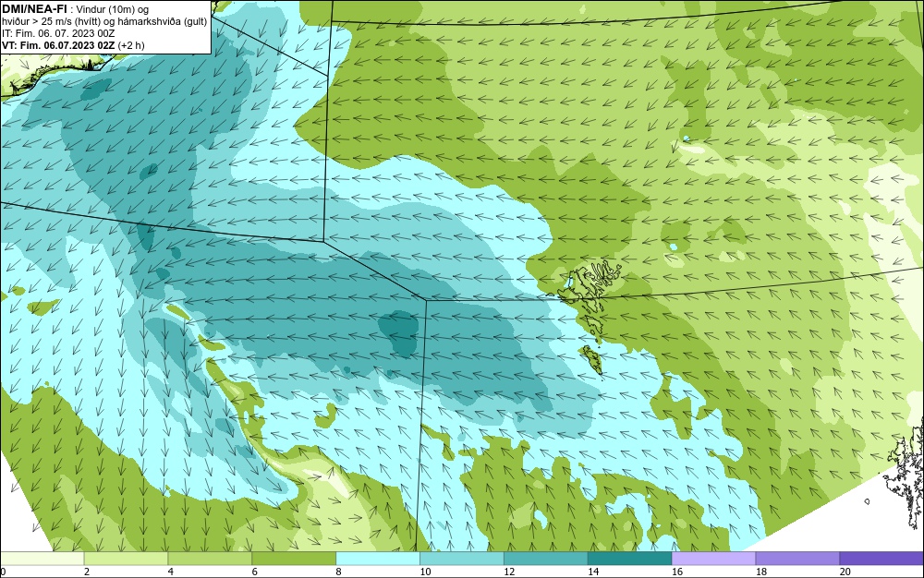This screenshot has width=924, height=578.
Task: Click the 4–6 m/s legend color swatch
Action: coord(210,558)
